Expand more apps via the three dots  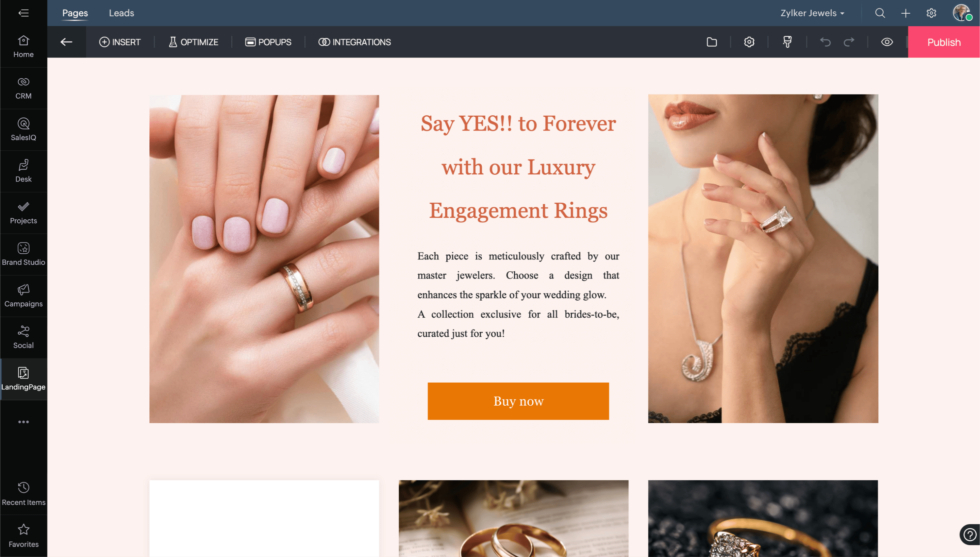pyautogui.click(x=23, y=422)
